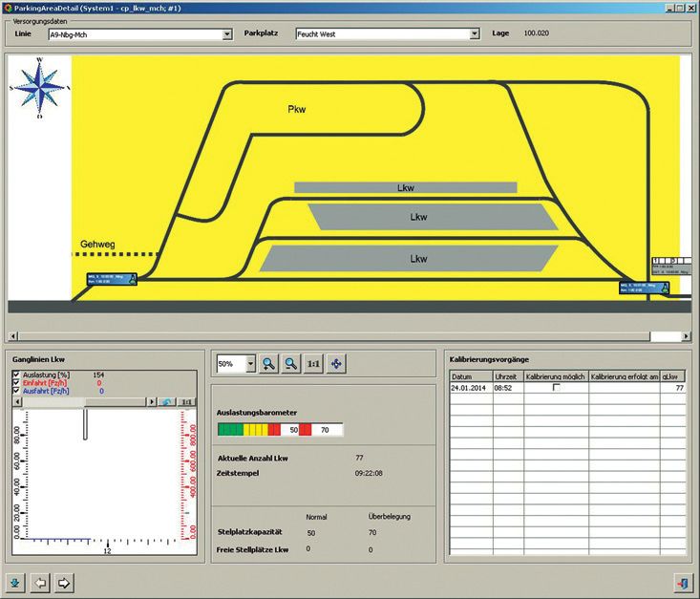Open the 50% zoom level dropdown
700x599 pixels.
point(250,364)
